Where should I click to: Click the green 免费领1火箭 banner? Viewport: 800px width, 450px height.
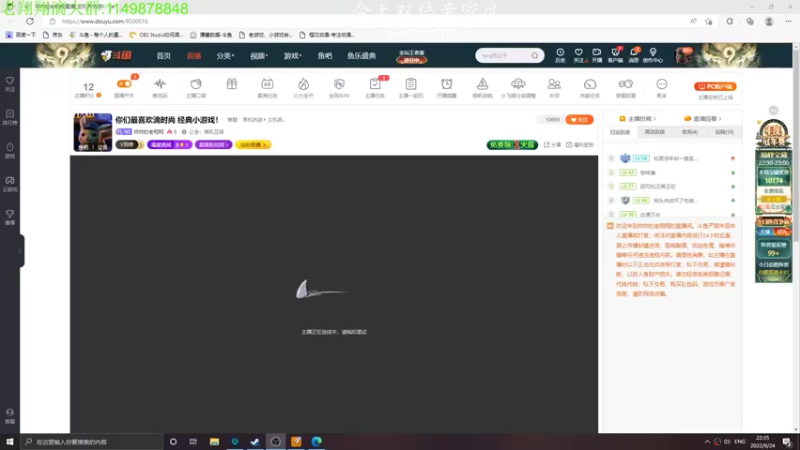click(512, 145)
